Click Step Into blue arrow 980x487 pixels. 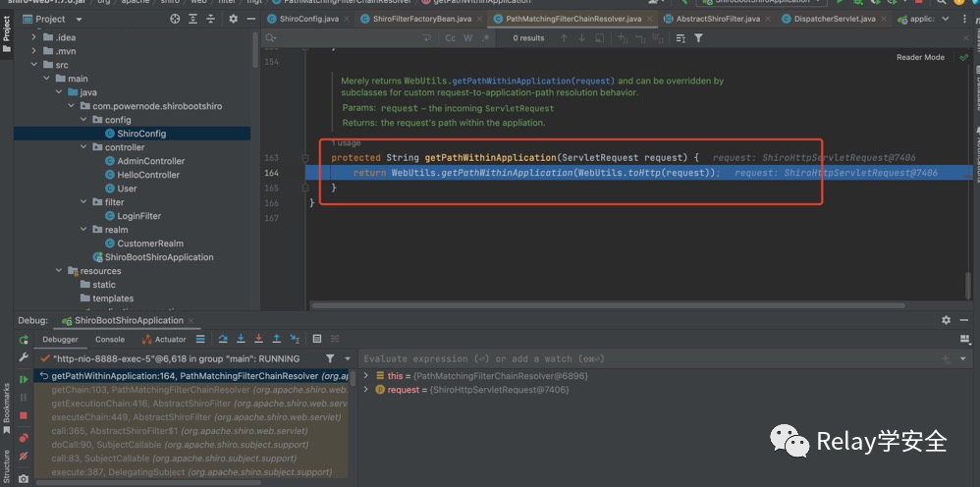click(241, 339)
